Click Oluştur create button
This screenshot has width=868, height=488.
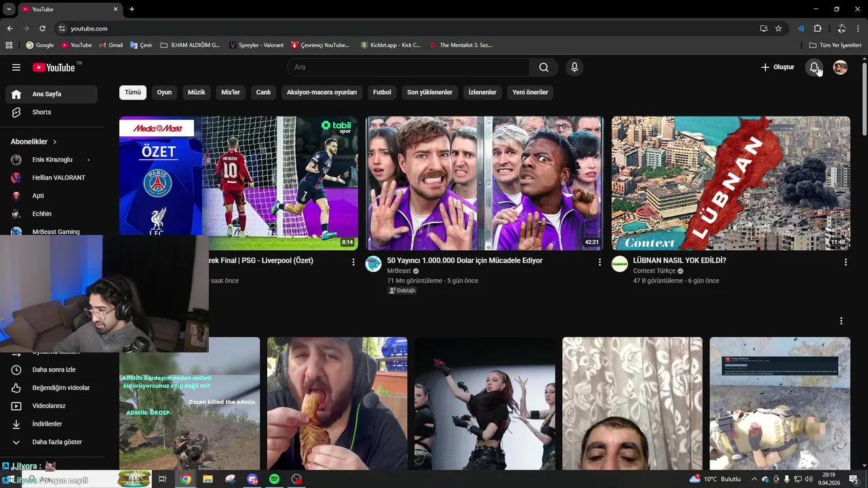(777, 67)
